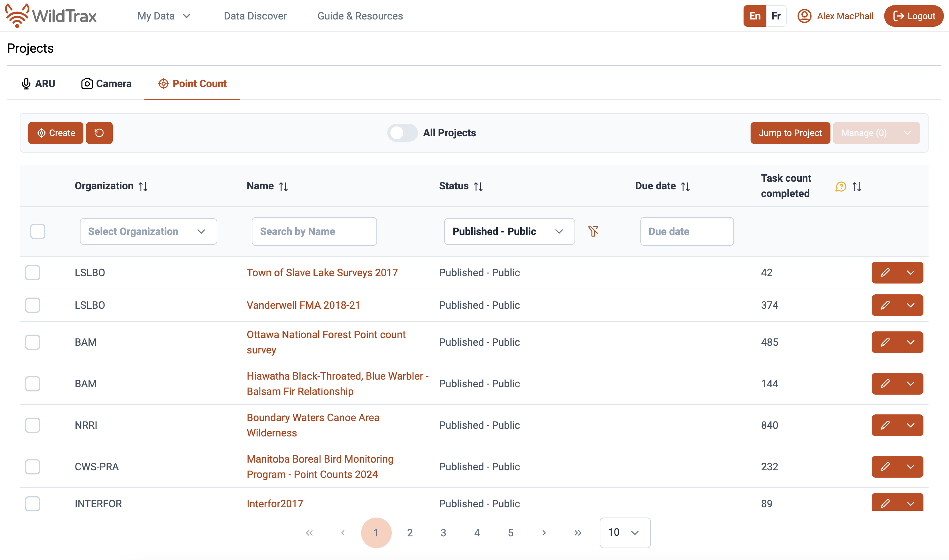Go to next page arrow icon
949x560 pixels.
(544, 533)
